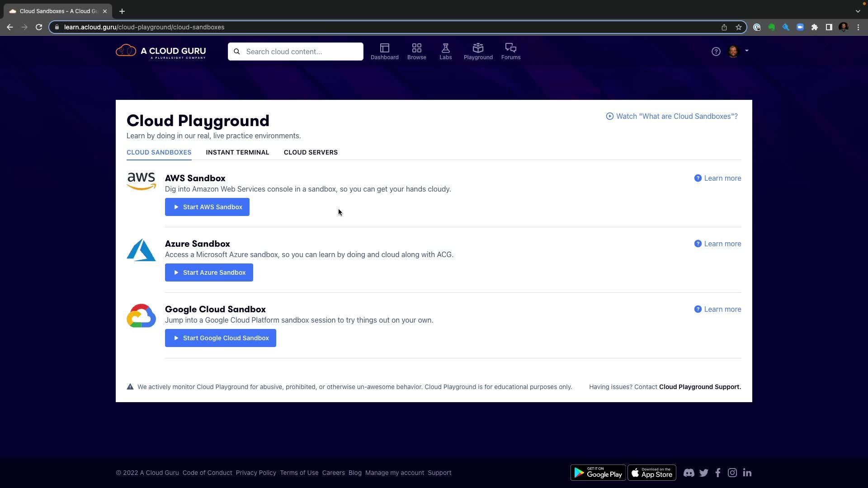The image size is (868, 488).
Task: Open the LinkedIn icon in footer
Action: click(747, 473)
